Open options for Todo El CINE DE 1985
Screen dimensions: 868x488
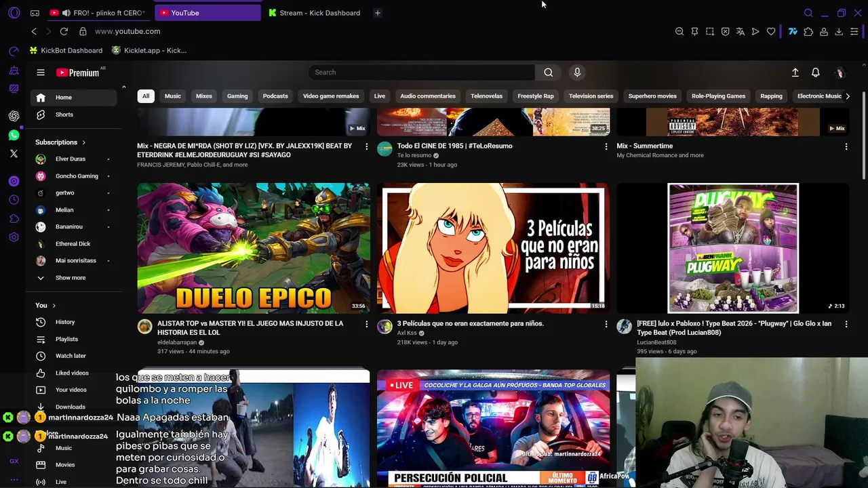(606, 146)
